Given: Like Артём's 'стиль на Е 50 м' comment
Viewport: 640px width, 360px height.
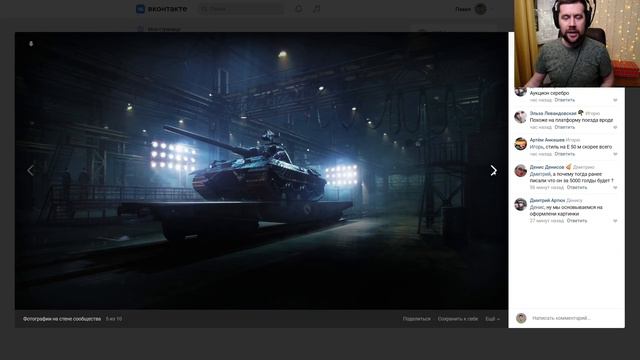Looking at the screenshot, I should coord(615,154).
